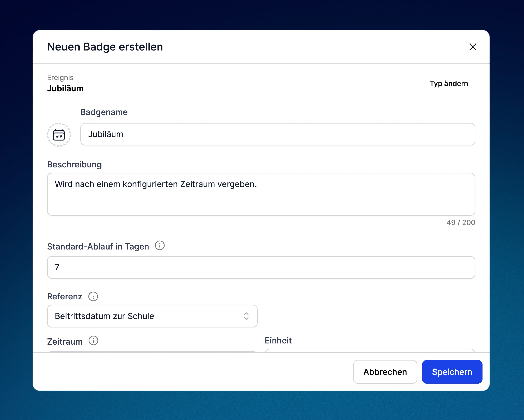Click the Referenz label text

pyautogui.click(x=65, y=296)
